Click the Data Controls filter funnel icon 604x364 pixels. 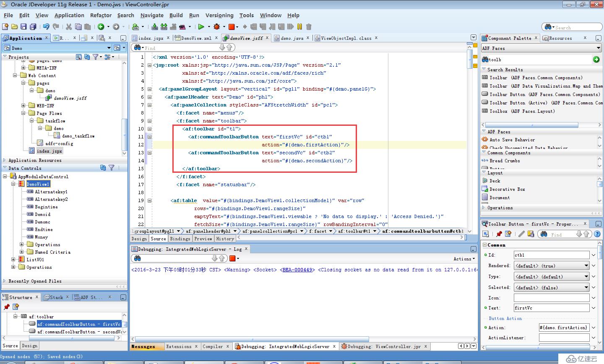(x=112, y=168)
